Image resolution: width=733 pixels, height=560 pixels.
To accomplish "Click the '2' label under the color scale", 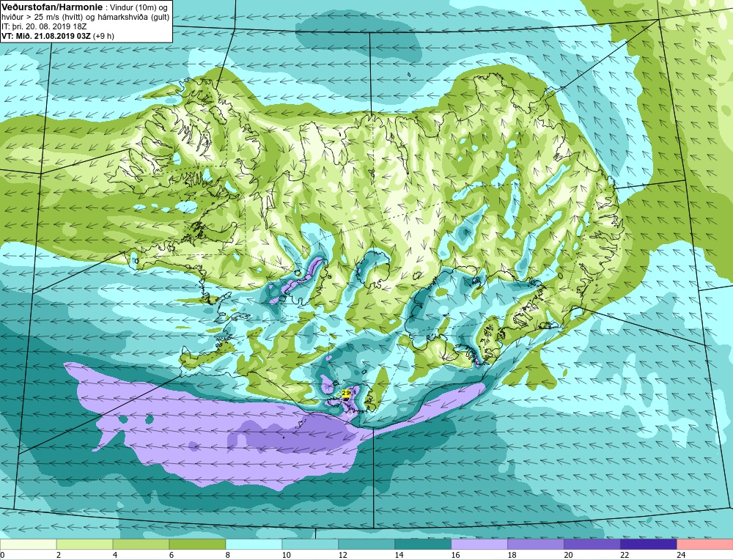I will 59,555.
